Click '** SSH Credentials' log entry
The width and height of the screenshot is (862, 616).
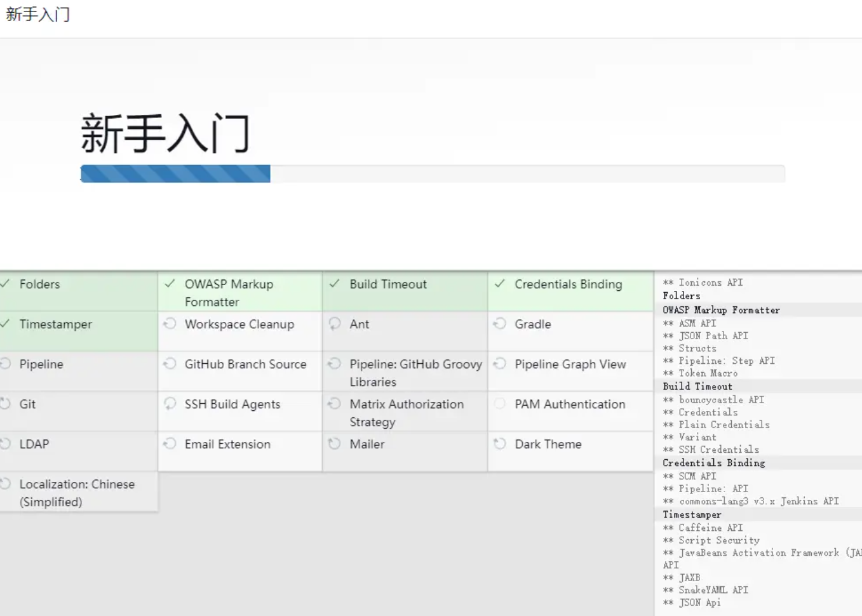711,450
